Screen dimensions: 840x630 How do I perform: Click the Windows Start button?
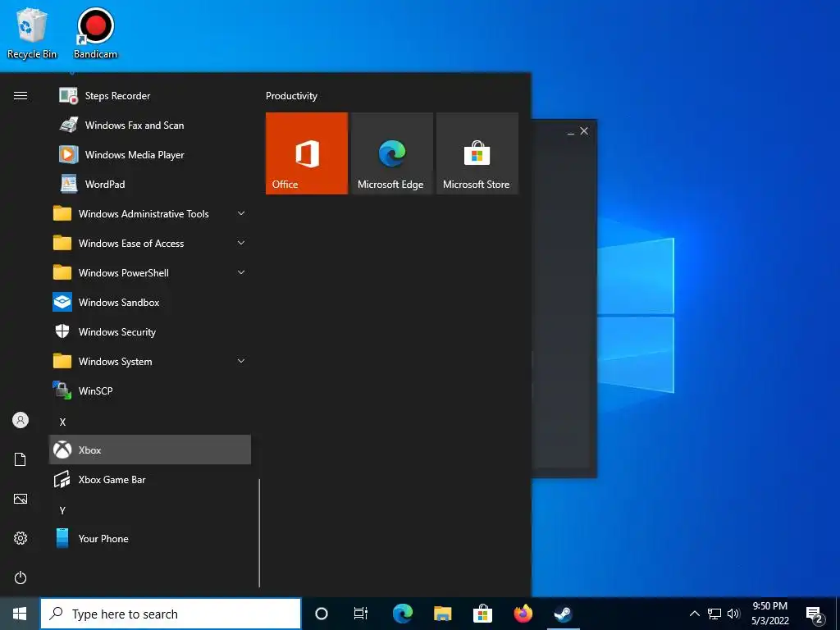click(x=20, y=614)
